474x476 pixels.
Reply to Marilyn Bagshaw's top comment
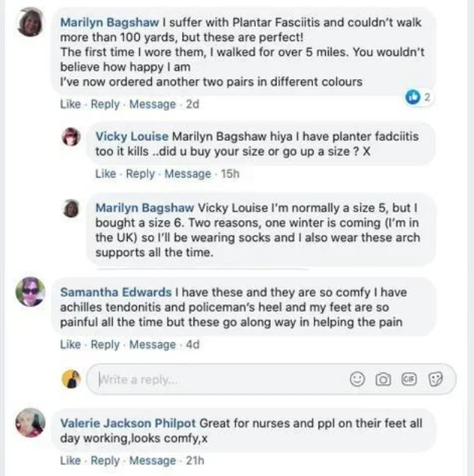click(105, 105)
